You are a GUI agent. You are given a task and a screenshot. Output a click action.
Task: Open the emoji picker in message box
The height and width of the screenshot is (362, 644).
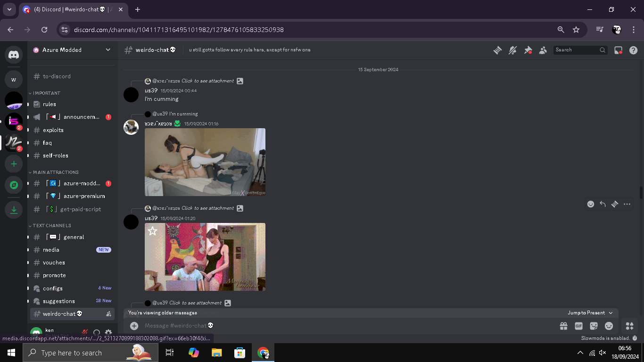pos(609,326)
